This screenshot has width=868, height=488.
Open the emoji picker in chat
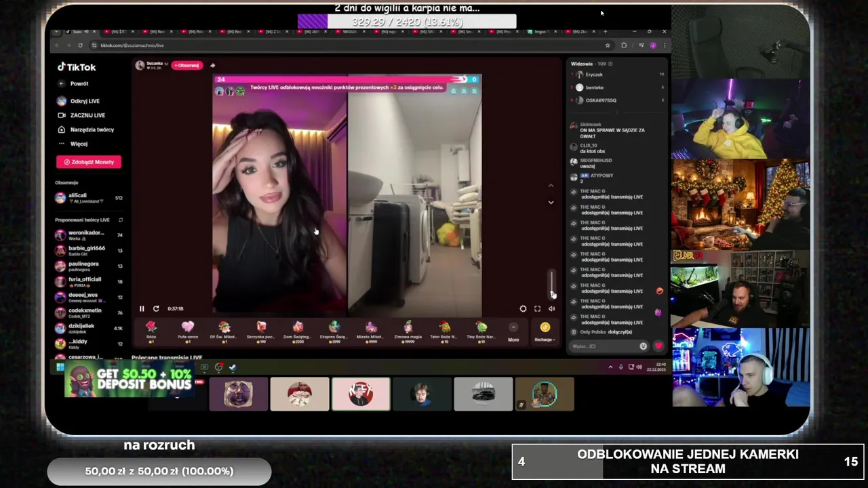coord(643,346)
